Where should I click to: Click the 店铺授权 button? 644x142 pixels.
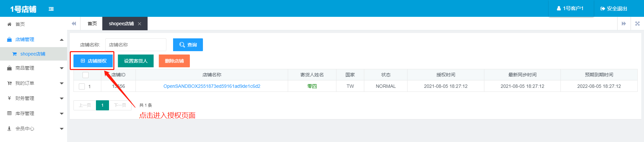(93, 61)
